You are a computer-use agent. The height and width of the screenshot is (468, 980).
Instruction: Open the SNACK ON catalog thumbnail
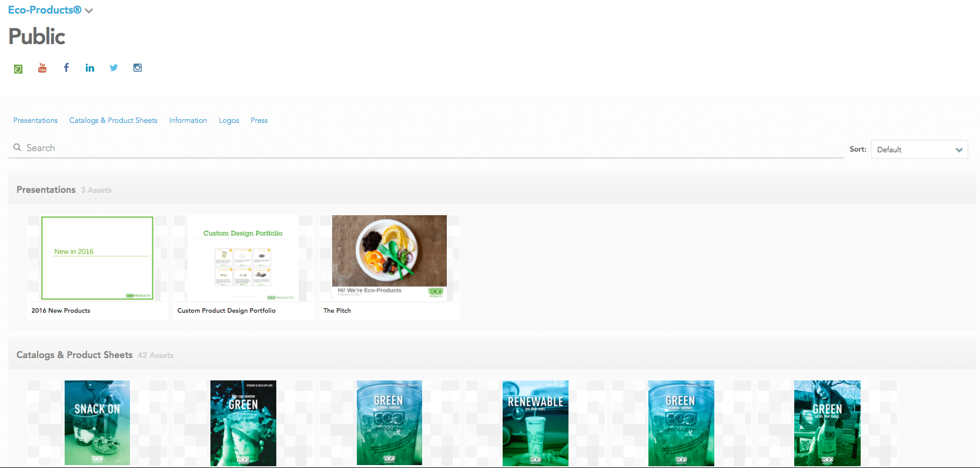[x=98, y=423]
